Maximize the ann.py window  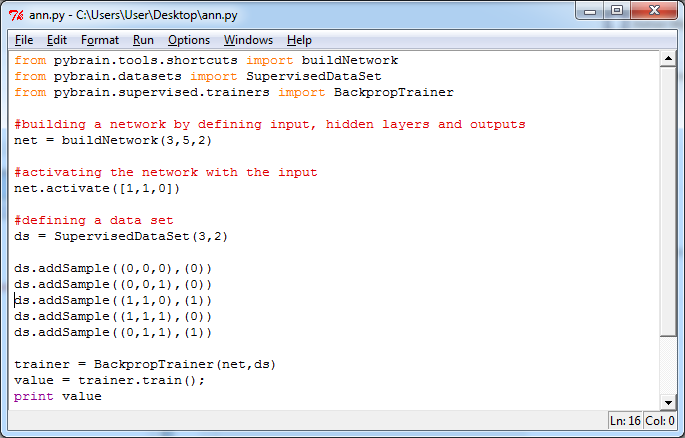[617, 11]
